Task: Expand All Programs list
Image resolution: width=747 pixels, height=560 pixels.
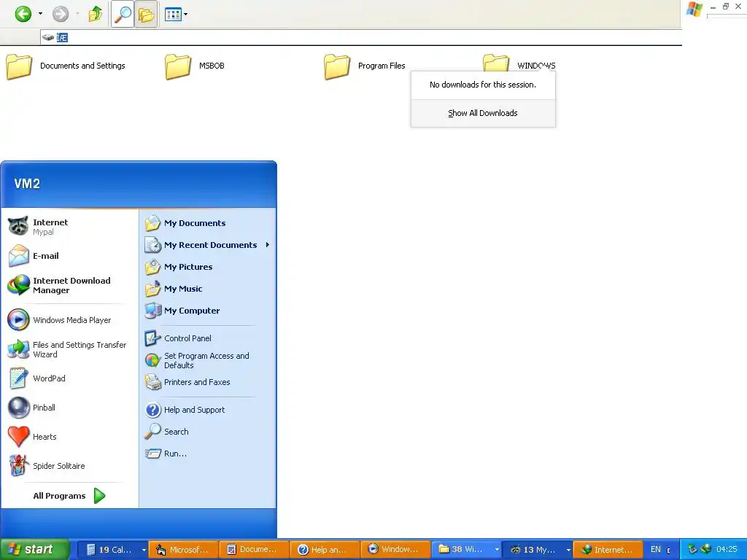Action: pos(69,496)
